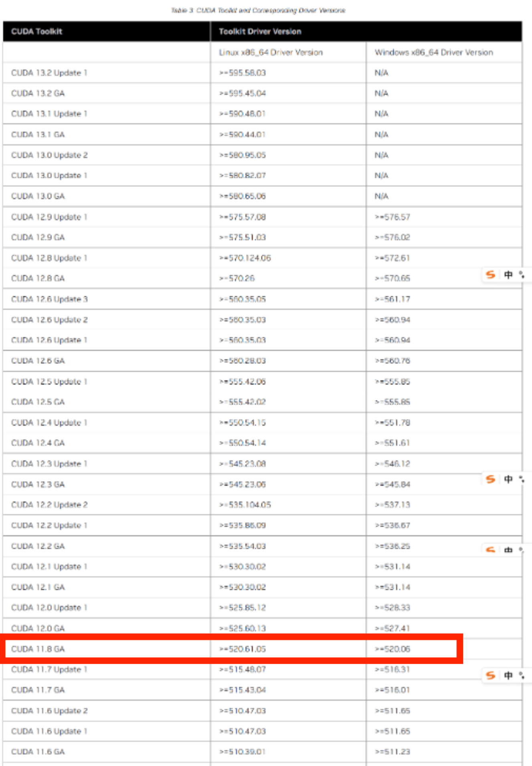Toggle 中 mode beside CUDA 11.7 Update 1 row
Image resolution: width=532 pixels, height=766 pixels.
(508, 675)
